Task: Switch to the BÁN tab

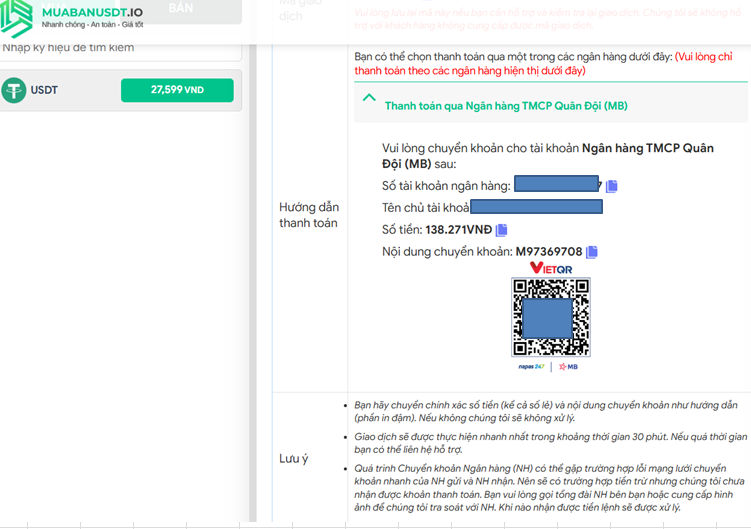Action: click(x=181, y=9)
